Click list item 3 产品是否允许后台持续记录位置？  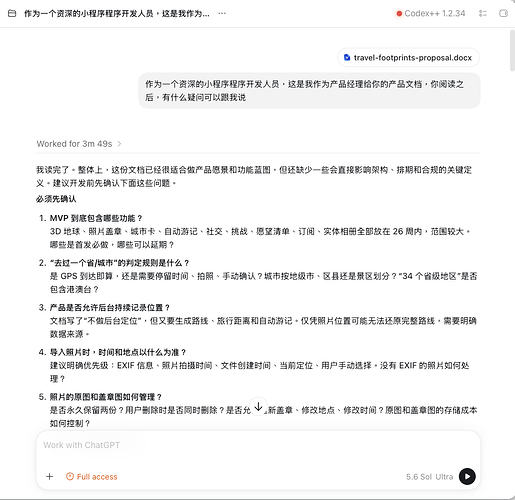110,307
